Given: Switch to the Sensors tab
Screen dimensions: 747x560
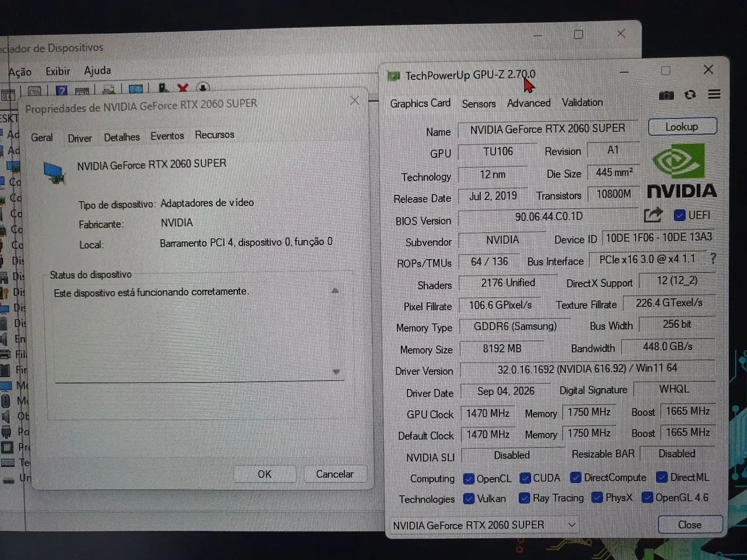Looking at the screenshot, I should coord(479,104).
